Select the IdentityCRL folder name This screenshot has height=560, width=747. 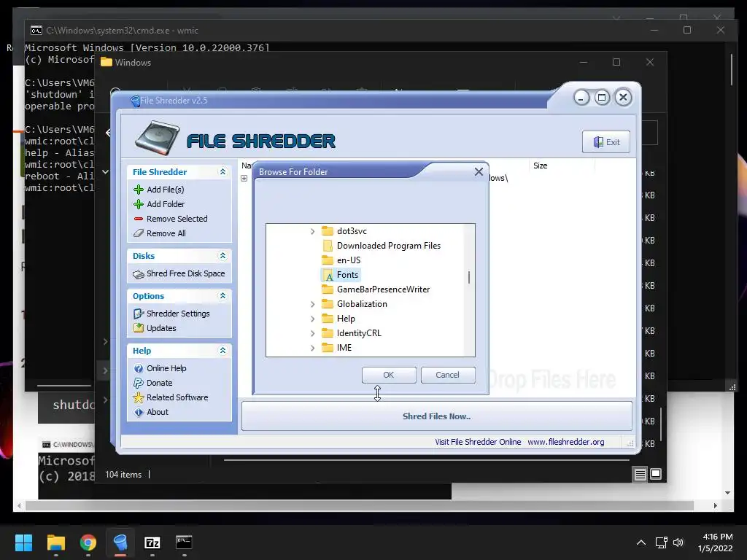359,333
